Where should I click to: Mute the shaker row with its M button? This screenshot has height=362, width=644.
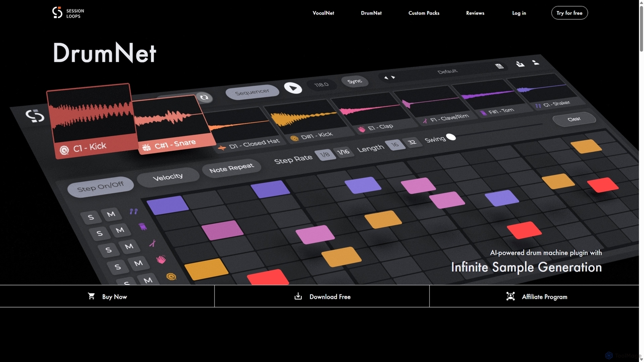point(111,214)
